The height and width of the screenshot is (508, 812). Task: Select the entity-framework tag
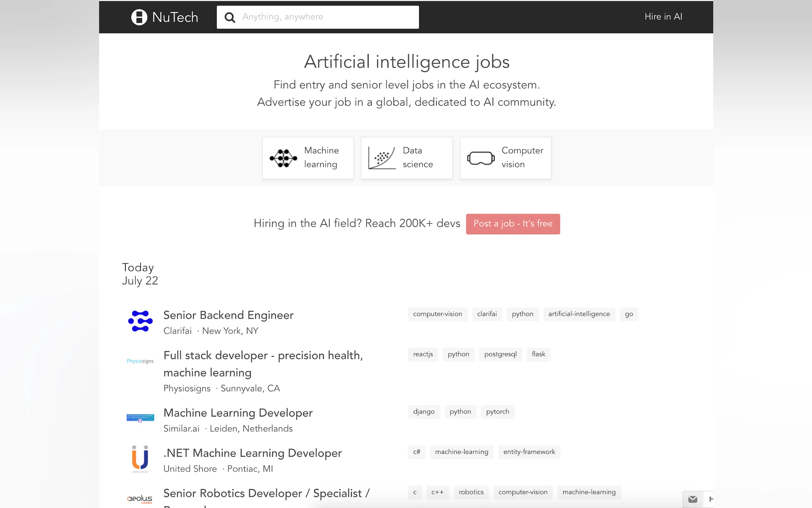[529, 452]
